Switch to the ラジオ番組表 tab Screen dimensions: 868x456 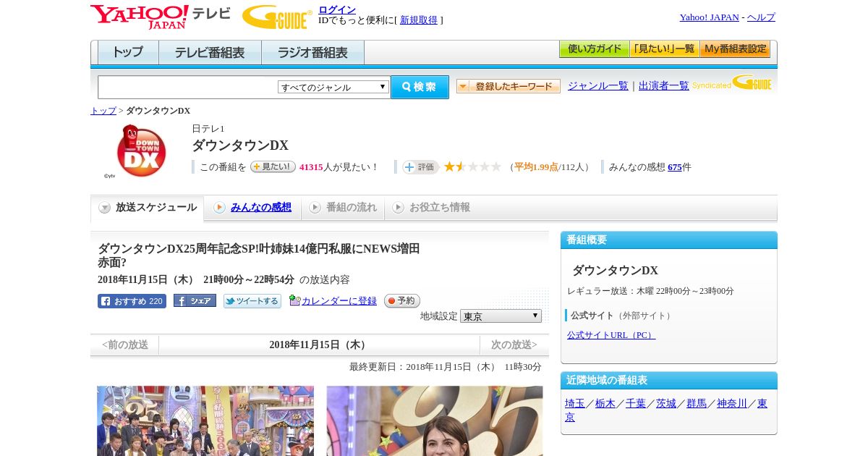click(312, 53)
